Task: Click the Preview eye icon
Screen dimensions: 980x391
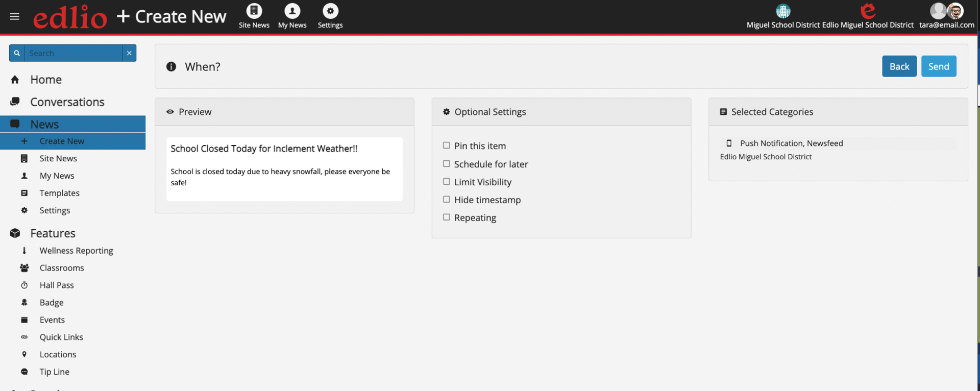Action: [170, 112]
